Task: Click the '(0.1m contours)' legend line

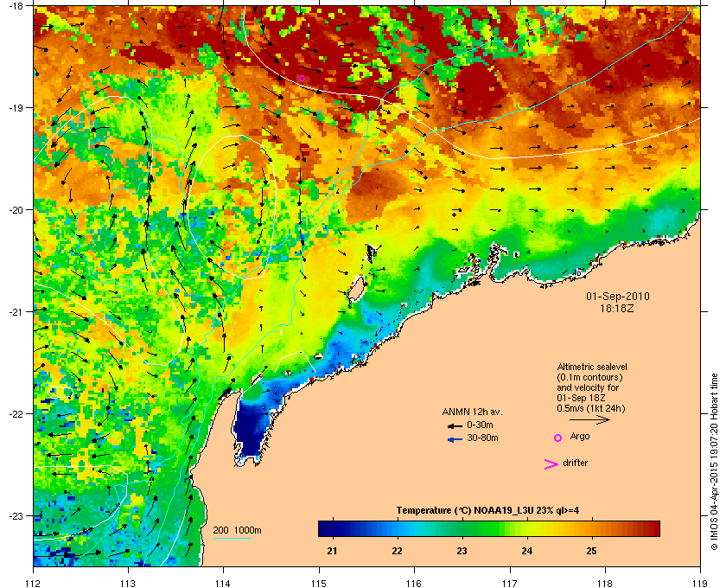Action: (589, 377)
